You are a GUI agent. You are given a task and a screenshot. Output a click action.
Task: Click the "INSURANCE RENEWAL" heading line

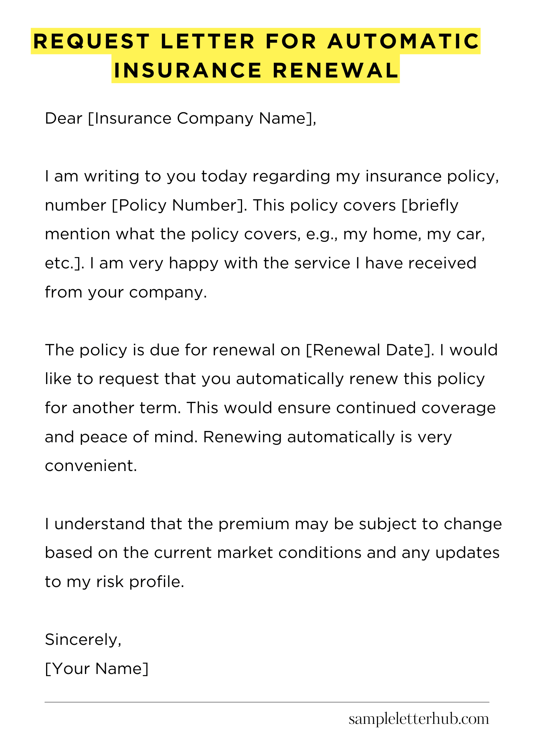pos(256,70)
